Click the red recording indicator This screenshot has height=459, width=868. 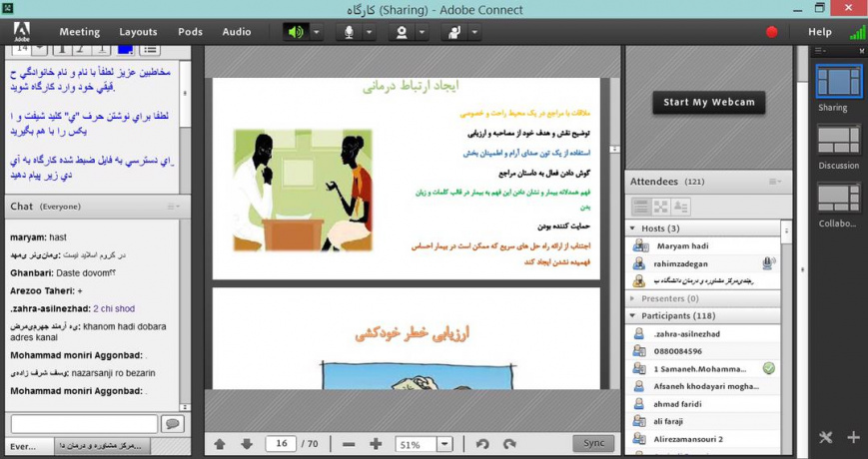pyautogui.click(x=772, y=32)
